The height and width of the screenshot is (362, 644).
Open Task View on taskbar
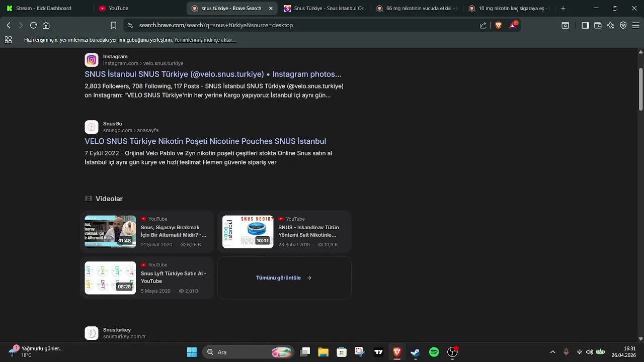[x=305, y=352]
